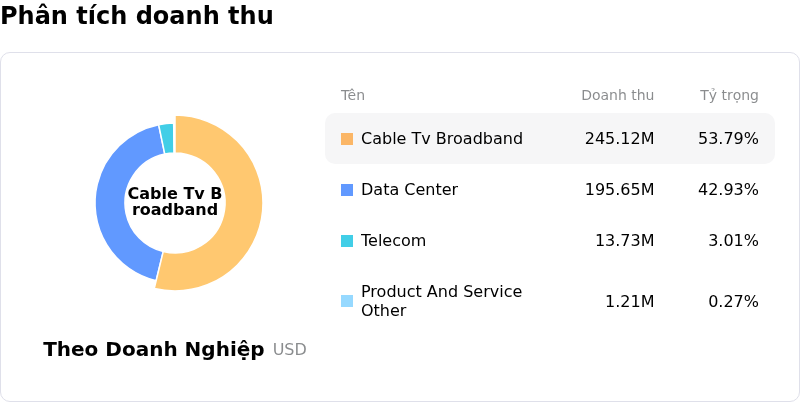Click the 42.93% share value
Image resolution: width=800 pixels, height=402 pixels.
click(x=728, y=190)
